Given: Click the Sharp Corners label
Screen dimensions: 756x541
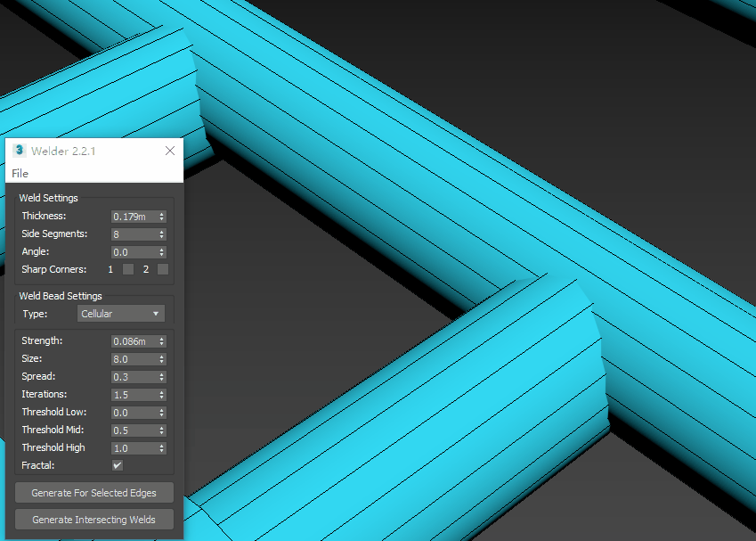Looking at the screenshot, I should [54, 269].
